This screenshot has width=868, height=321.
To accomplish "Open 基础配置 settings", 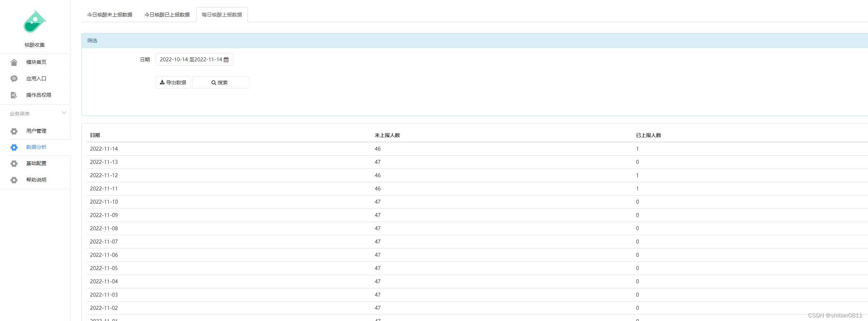I will [x=36, y=163].
